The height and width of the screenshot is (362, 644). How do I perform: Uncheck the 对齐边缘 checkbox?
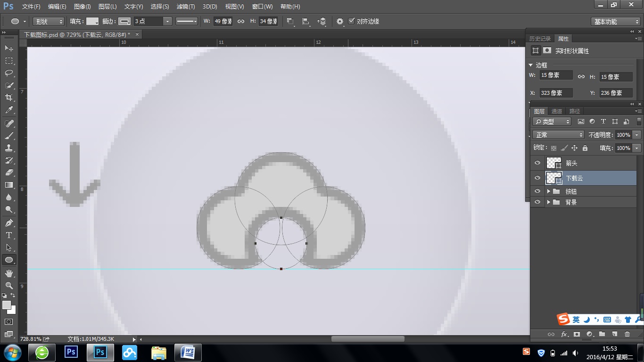[x=352, y=21]
